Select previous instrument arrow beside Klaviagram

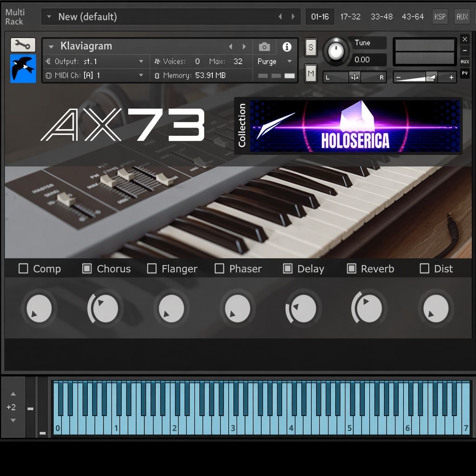pos(231,46)
